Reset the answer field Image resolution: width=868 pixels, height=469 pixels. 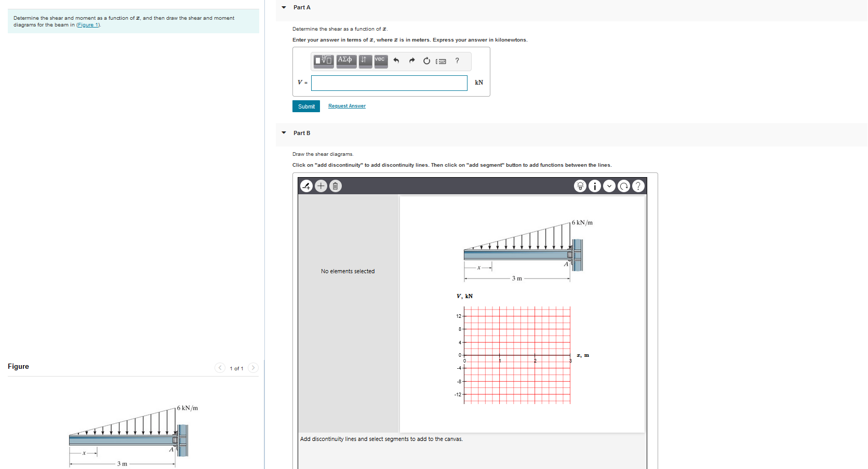click(x=426, y=61)
